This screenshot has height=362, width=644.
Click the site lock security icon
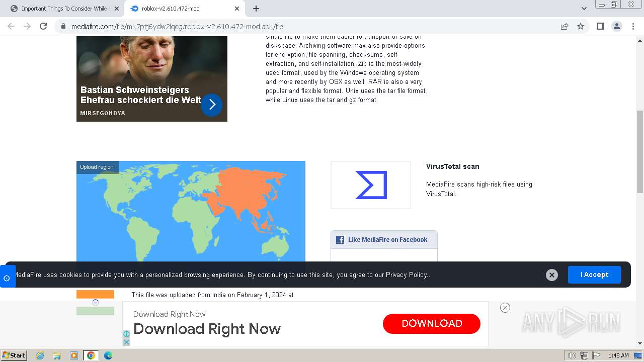63,26
